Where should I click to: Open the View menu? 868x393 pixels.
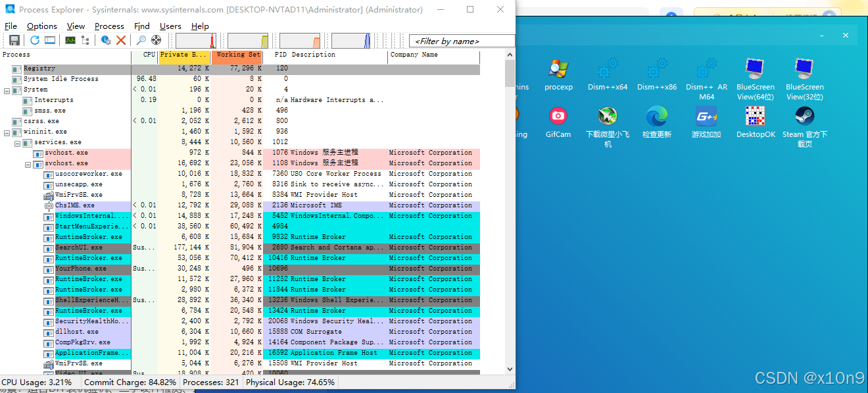point(76,26)
